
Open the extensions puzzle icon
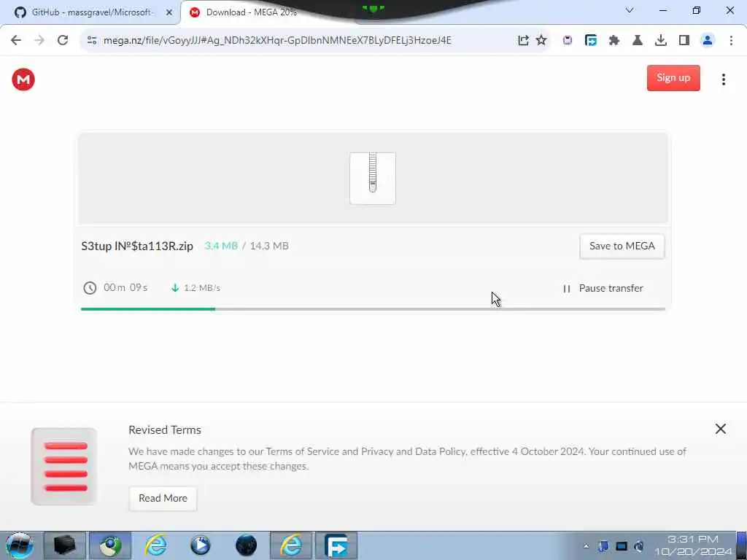coord(614,41)
